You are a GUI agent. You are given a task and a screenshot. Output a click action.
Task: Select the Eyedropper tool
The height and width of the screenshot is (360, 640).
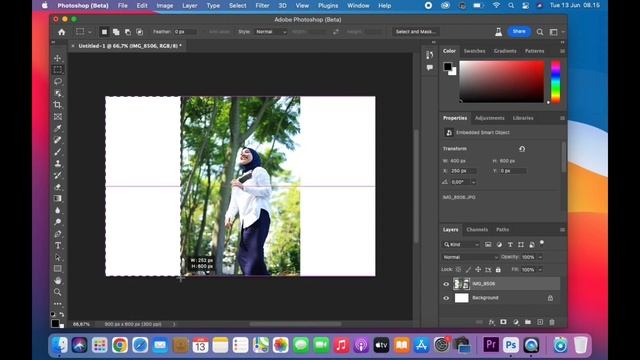[58, 128]
